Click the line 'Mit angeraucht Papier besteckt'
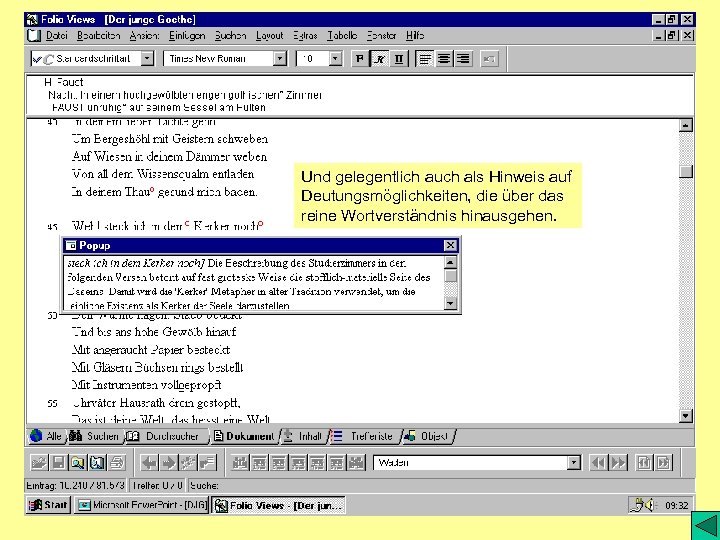This screenshot has height=540, width=720. [x=151, y=350]
